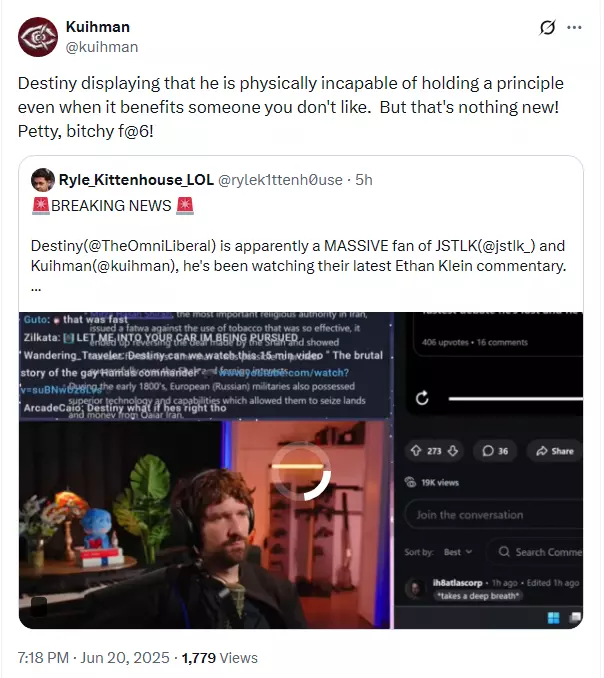
Task: Click the 7:18 PM Jun 20 timestamp
Action: (93, 658)
